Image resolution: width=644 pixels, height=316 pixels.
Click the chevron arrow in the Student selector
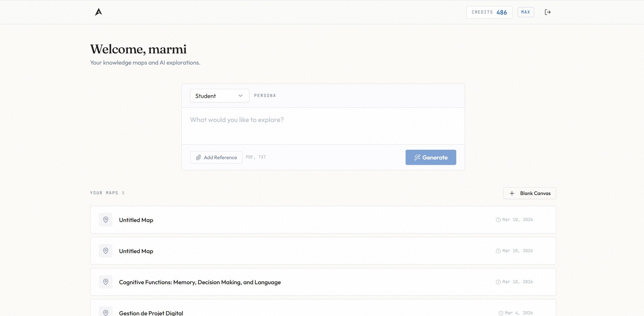click(240, 96)
